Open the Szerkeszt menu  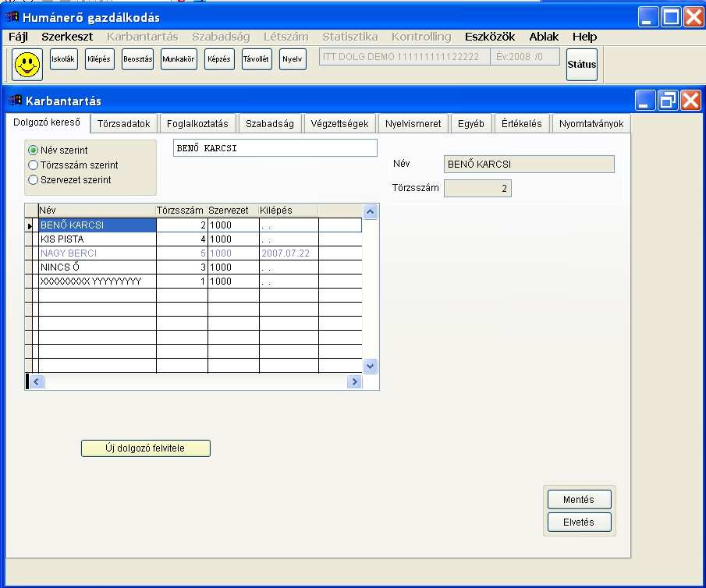click(x=67, y=37)
